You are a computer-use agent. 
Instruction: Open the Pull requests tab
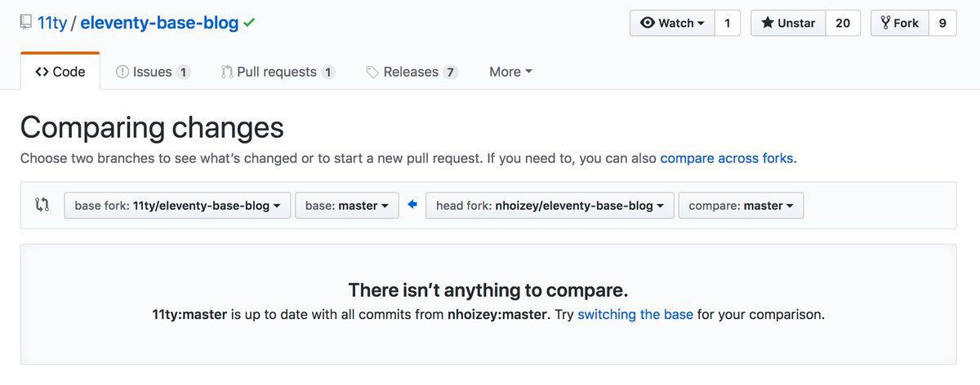click(x=278, y=72)
